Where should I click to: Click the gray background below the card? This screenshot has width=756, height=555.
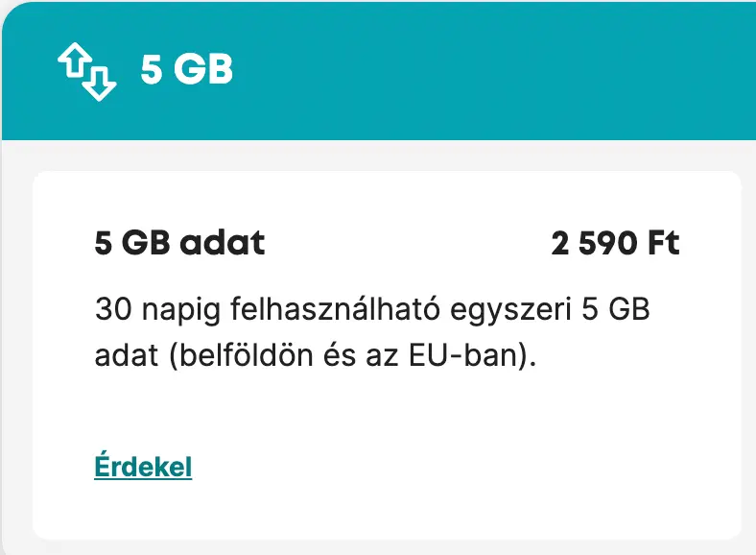pos(384,547)
